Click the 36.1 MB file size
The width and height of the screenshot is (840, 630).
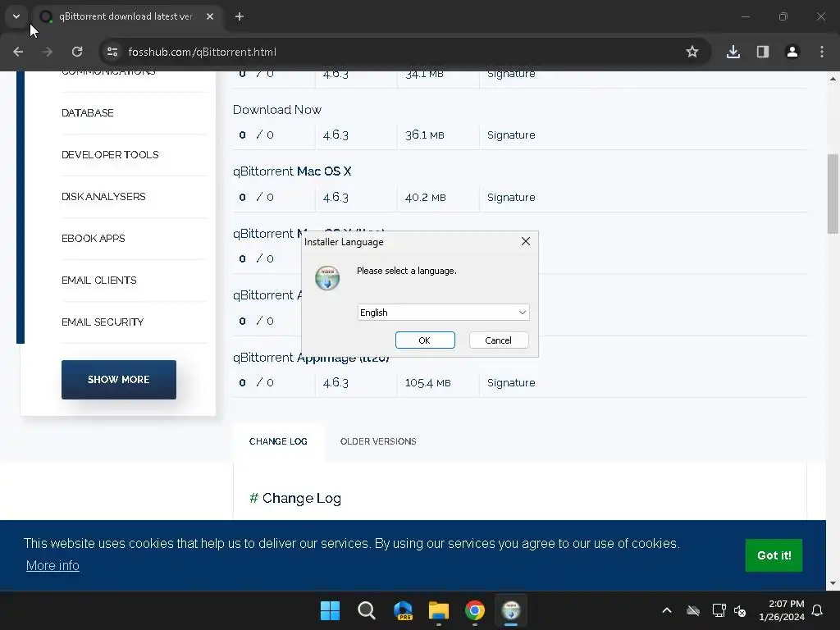(425, 135)
